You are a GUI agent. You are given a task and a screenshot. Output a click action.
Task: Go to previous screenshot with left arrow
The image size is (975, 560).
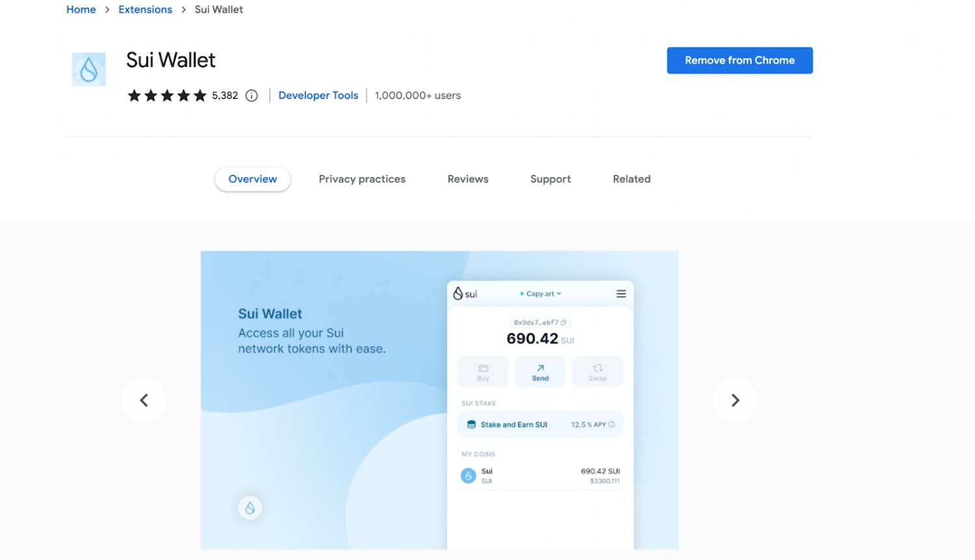click(144, 400)
